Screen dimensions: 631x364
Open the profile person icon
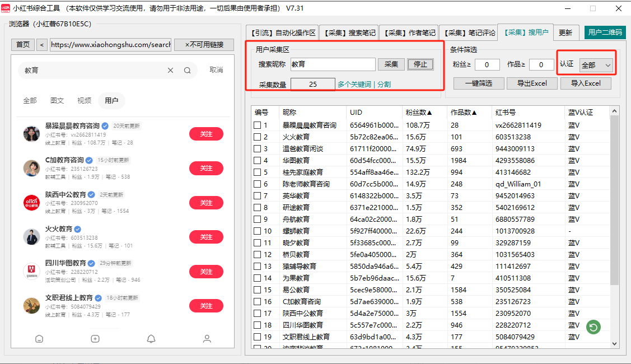[x=207, y=339]
